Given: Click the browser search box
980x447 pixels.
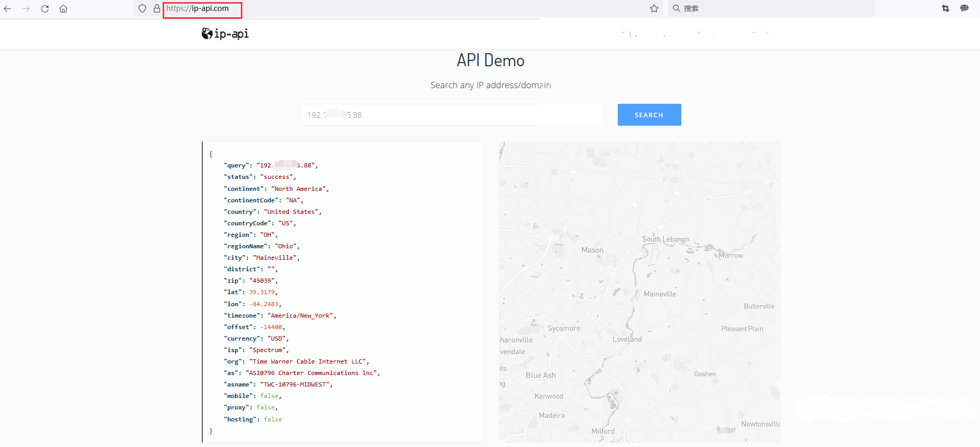Looking at the screenshot, I should click(x=771, y=8).
